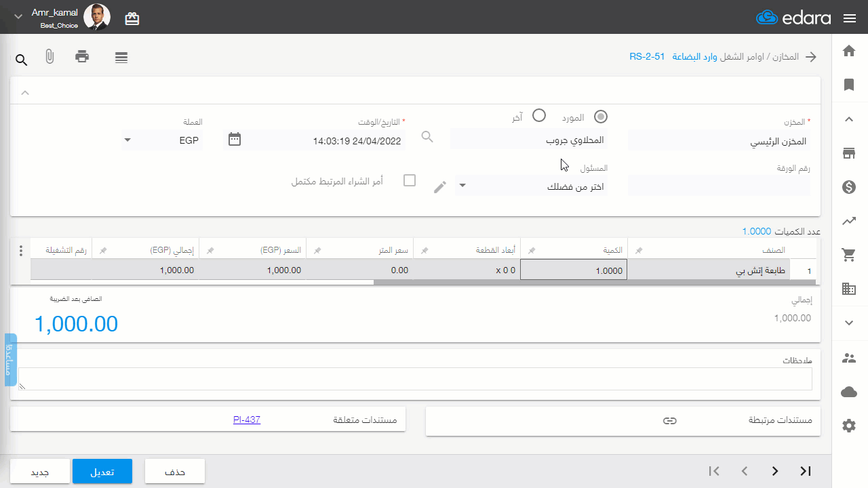The image size is (868, 488).
Task: Open the list view lines icon
Action: [121, 58]
